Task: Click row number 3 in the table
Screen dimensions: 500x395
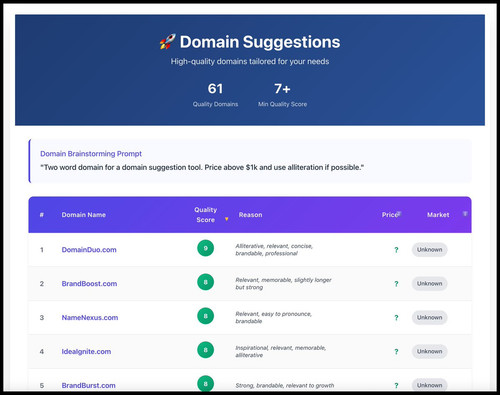Action: 42,318
